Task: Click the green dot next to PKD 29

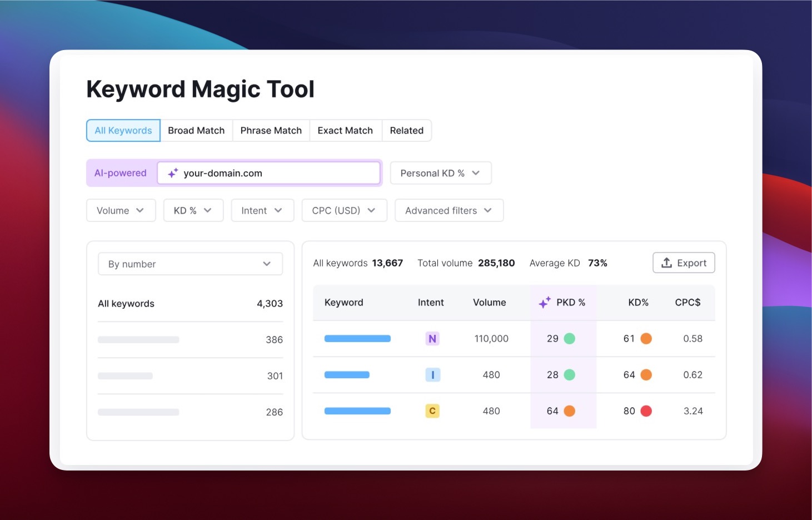Action: coord(570,338)
